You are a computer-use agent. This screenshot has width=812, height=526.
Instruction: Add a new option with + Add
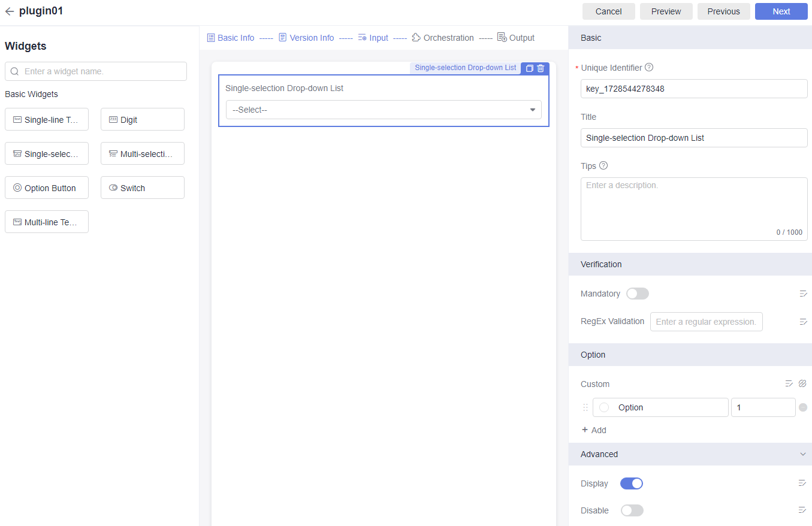pyautogui.click(x=594, y=430)
